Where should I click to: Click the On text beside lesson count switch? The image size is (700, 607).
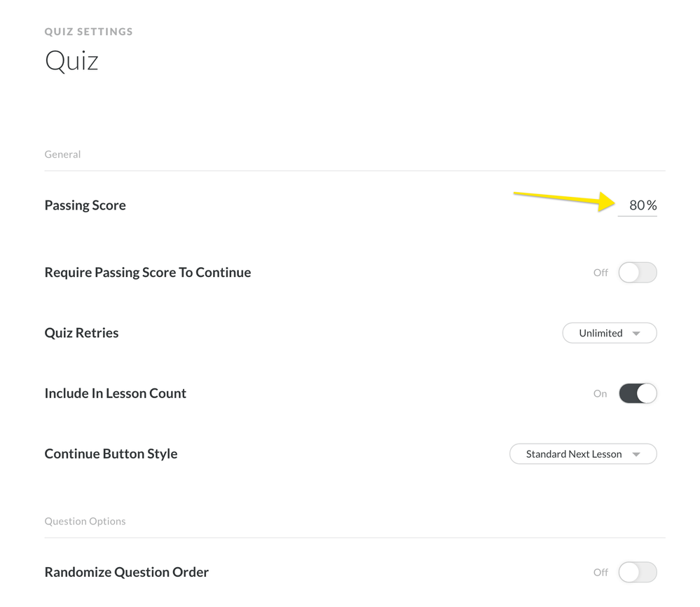tap(600, 394)
